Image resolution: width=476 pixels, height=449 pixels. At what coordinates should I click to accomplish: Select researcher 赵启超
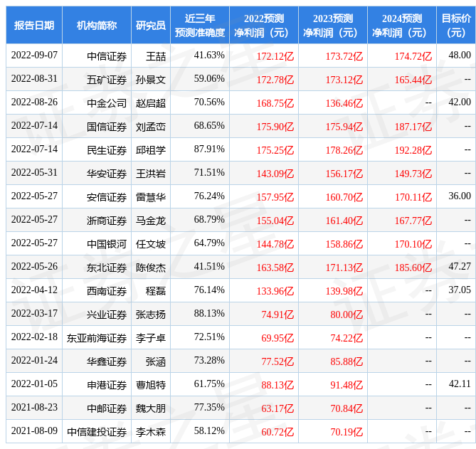pyautogui.click(x=151, y=103)
